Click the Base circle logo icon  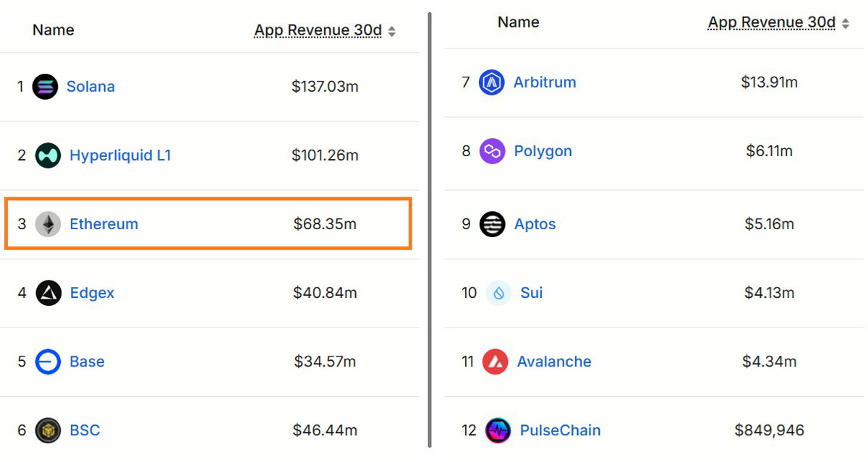(48, 362)
